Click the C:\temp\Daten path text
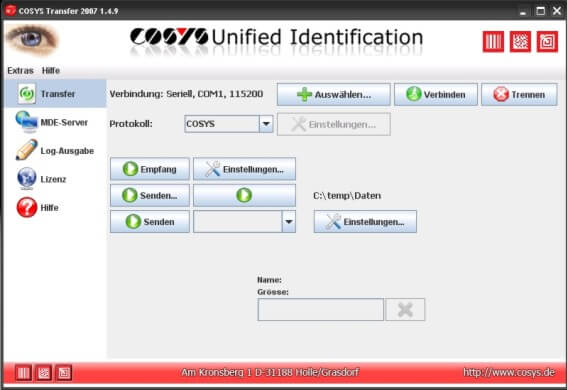This screenshot has width=567, height=390. coord(347,196)
